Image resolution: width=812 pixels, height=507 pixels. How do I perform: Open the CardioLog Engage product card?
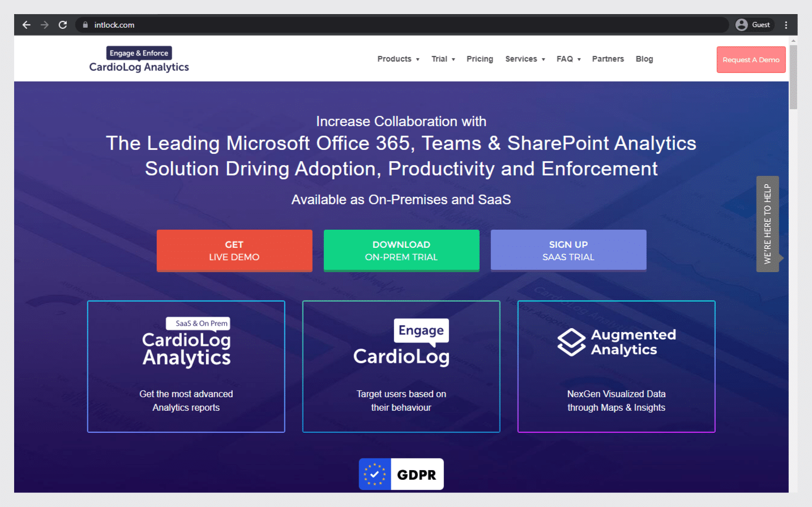click(x=401, y=367)
